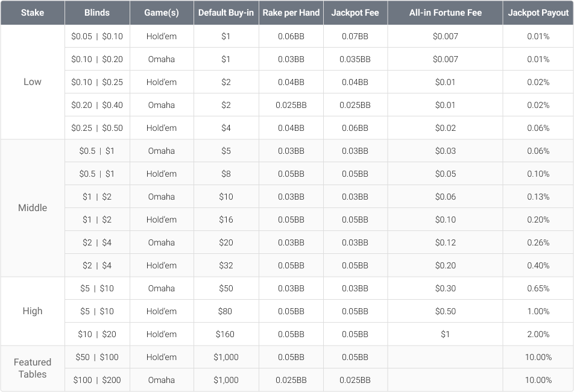Click the All-in Fortune Fee header

(x=445, y=13)
